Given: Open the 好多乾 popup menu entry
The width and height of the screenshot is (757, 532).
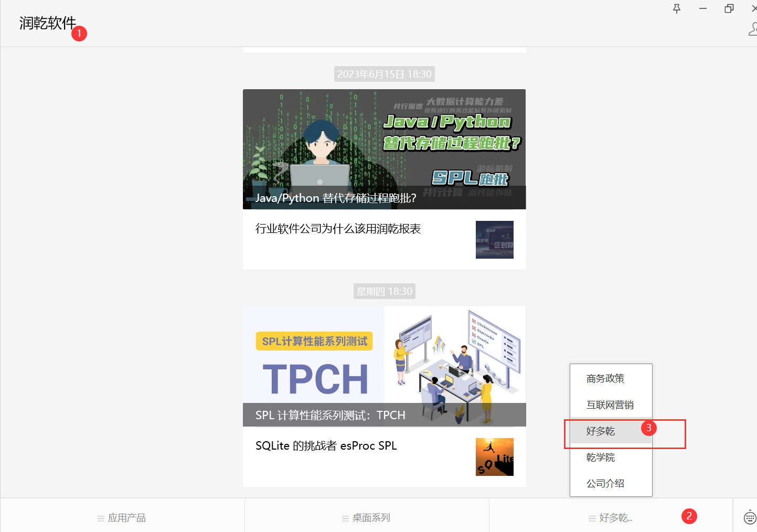Looking at the screenshot, I should click(x=611, y=431).
